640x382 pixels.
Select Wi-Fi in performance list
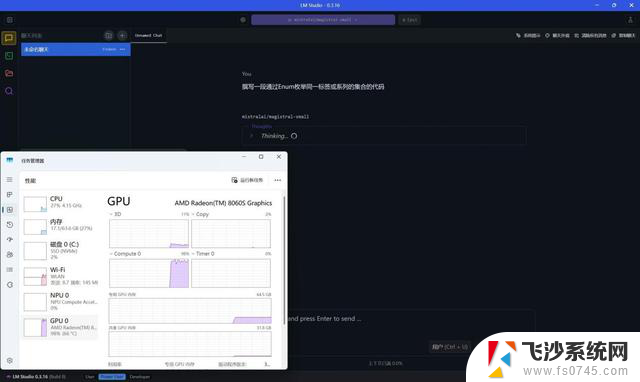click(x=60, y=276)
